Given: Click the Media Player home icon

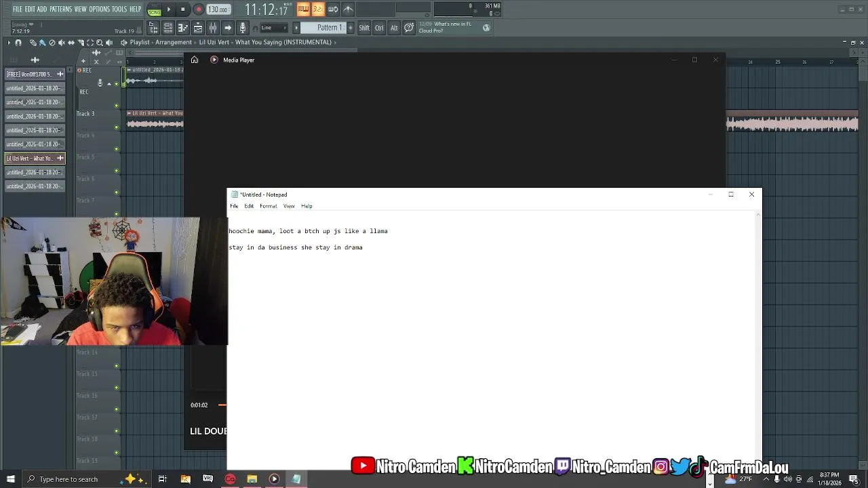Looking at the screenshot, I should point(195,60).
